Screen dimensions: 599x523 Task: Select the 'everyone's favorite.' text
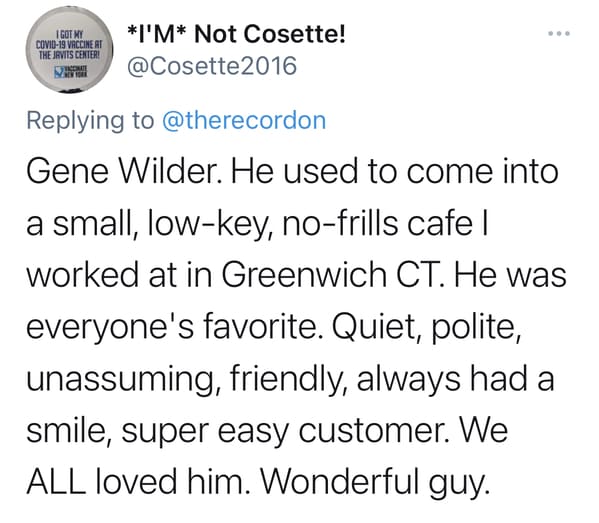point(172,327)
